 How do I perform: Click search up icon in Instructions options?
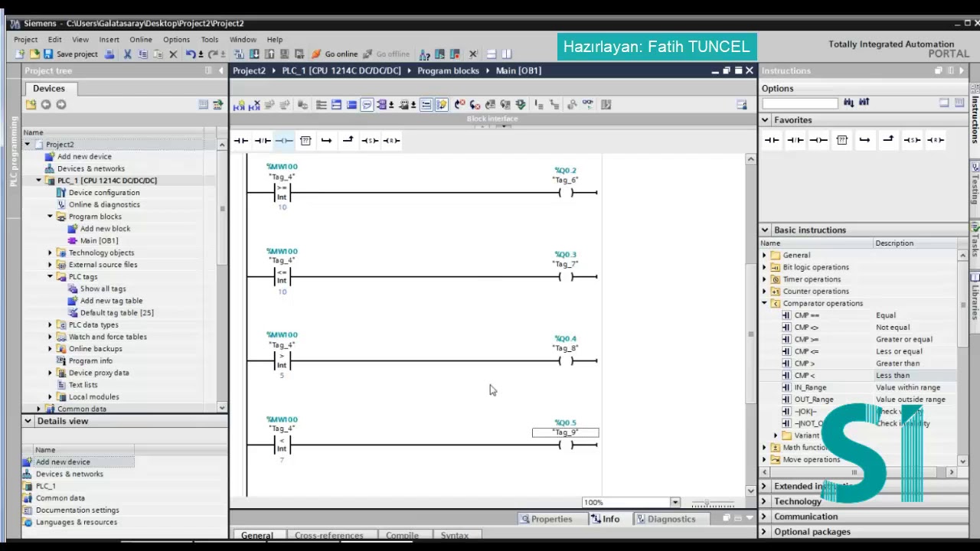click(x=864, y=103)
